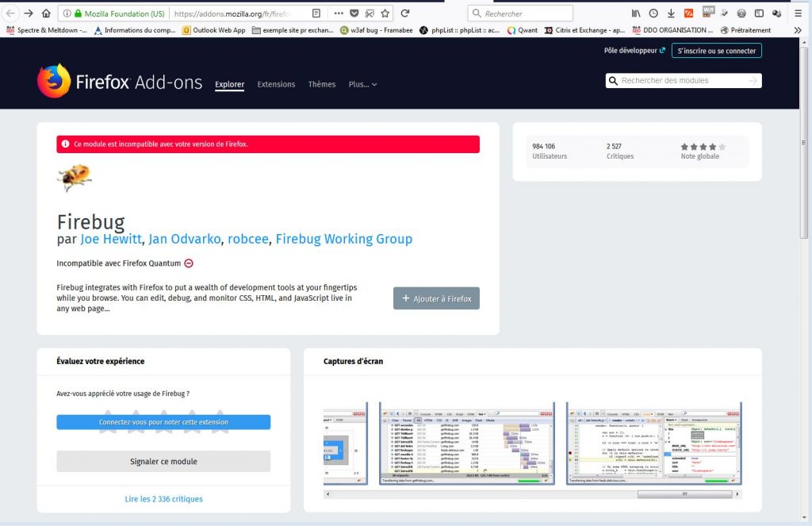Go back using the browser back arrow
Viewport: 812px width, 526px height.
[x=11, y=13]
